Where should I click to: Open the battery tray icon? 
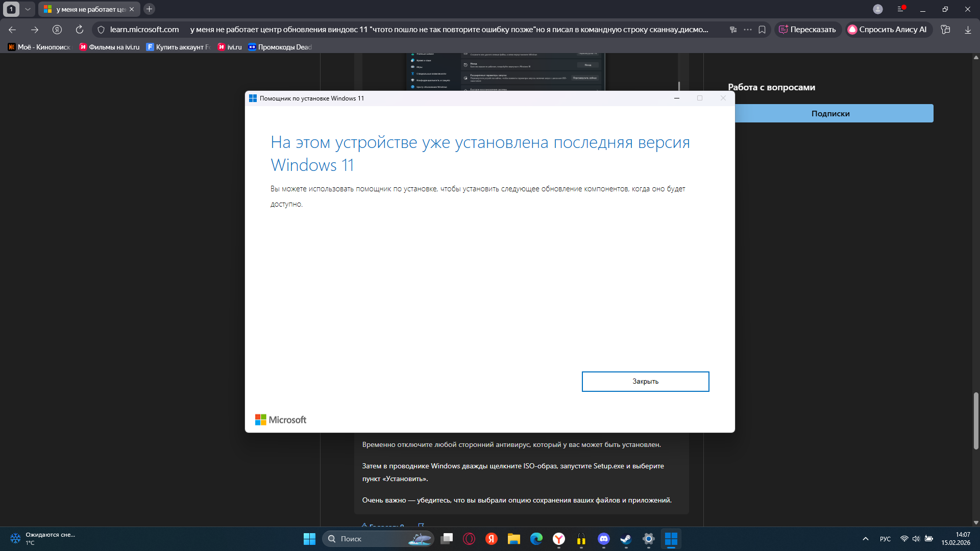929,539
